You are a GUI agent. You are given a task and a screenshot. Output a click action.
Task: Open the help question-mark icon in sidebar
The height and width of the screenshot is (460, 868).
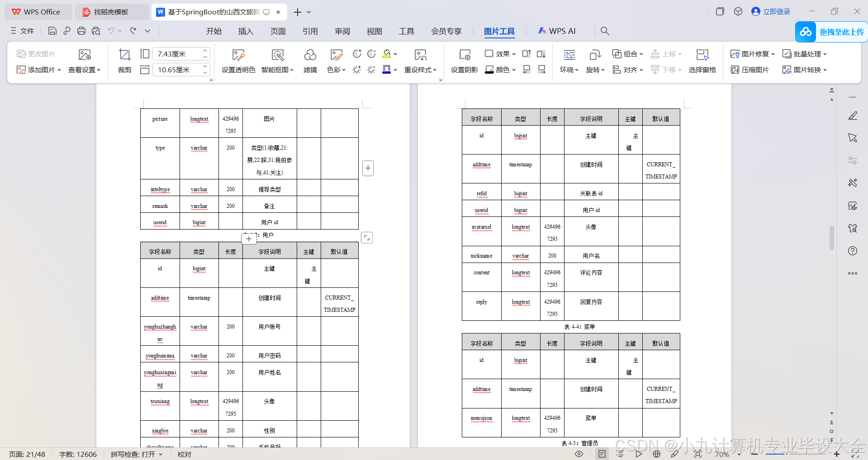point(853,251)
